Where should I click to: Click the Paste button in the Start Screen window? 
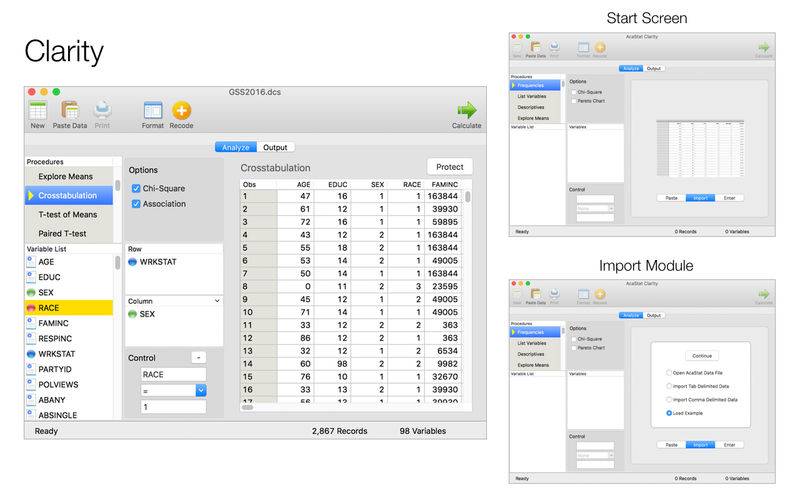click(x=671, y=198)
